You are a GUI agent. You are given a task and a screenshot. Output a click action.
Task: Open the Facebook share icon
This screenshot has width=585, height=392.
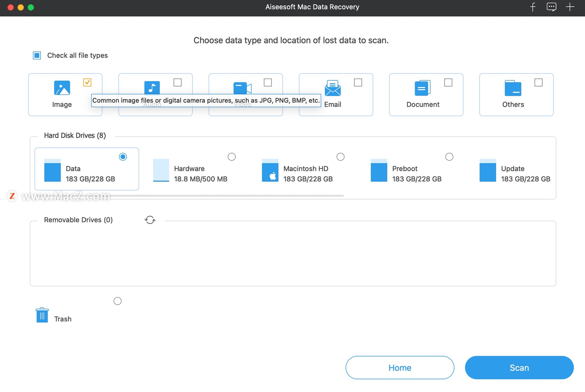coord(533,7)
